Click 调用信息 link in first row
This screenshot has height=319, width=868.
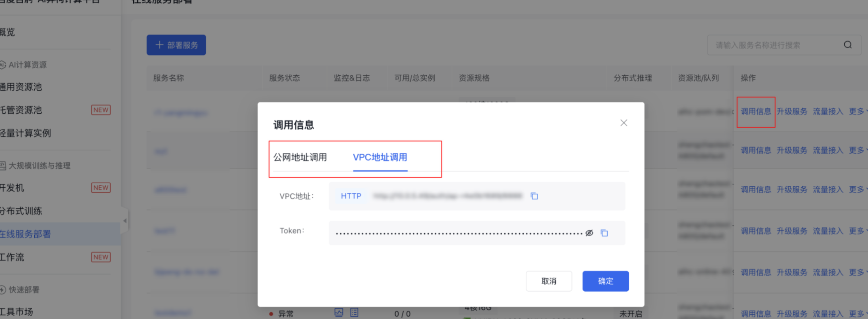[756, 111]
